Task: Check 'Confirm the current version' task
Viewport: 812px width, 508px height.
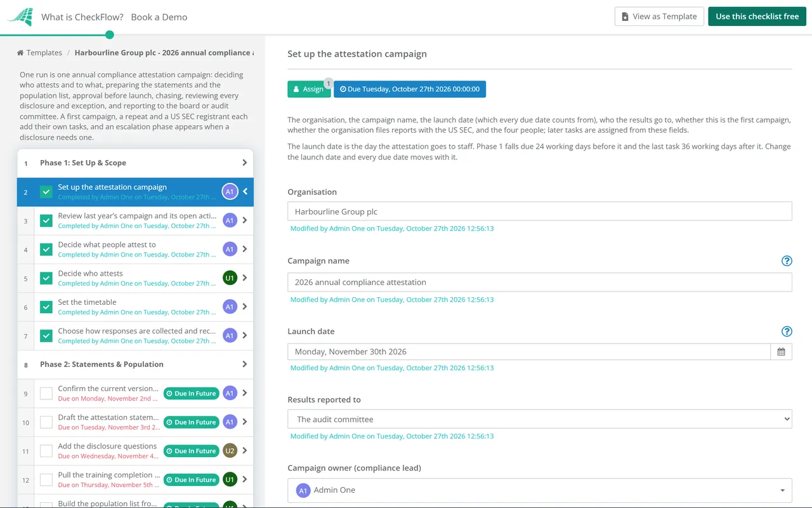Action: pyautogui.click(x=46, y=394)
